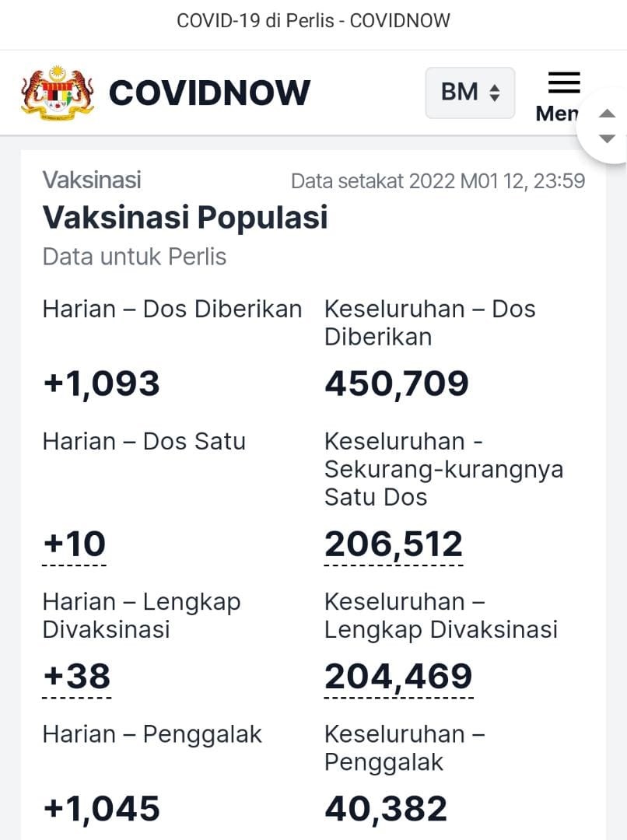Click the COVIDNOW site title
The width and height of the screenshot is (627, 840).
209,93
